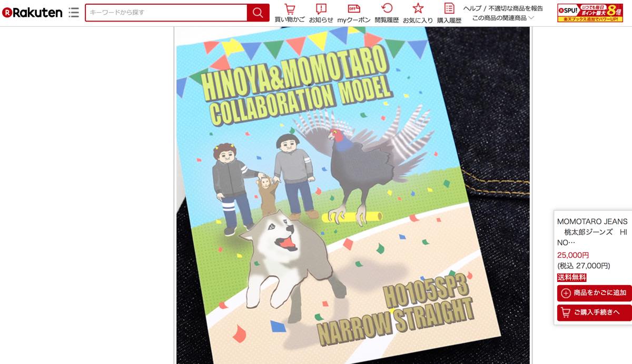This screenshot has width=632, height=364.
Task: Click the (税込 27,000円) text
Action: pyautogui.click(x=584, y=266)
